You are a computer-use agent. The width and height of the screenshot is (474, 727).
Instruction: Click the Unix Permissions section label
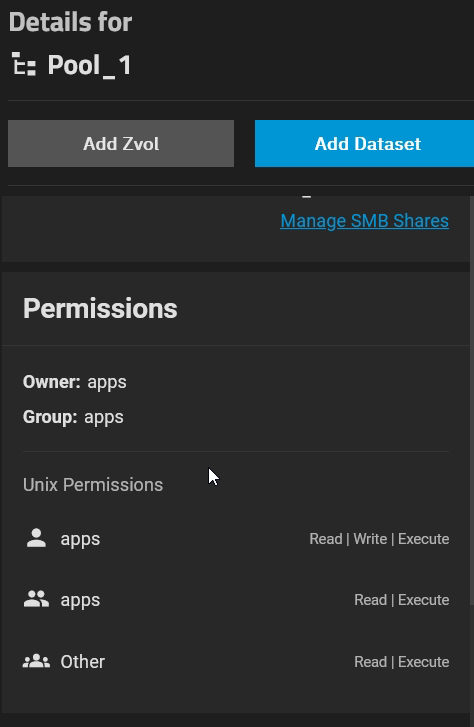[x=93, y=485]
